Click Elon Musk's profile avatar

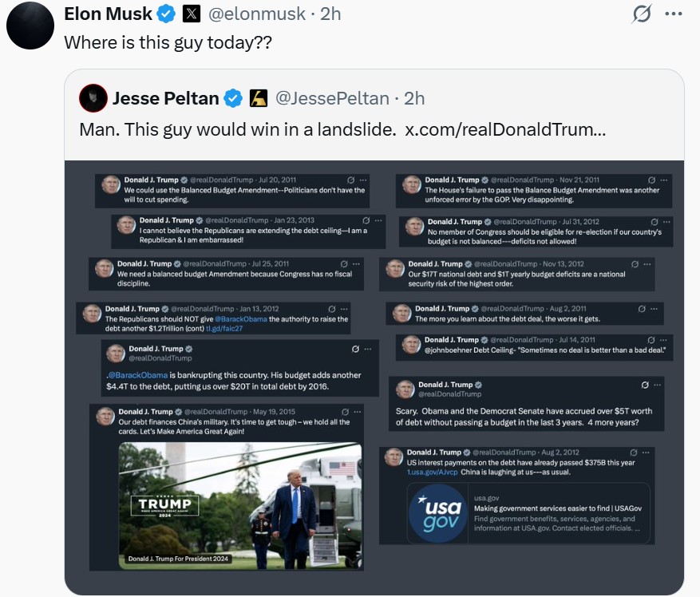[x=31, y=26]
